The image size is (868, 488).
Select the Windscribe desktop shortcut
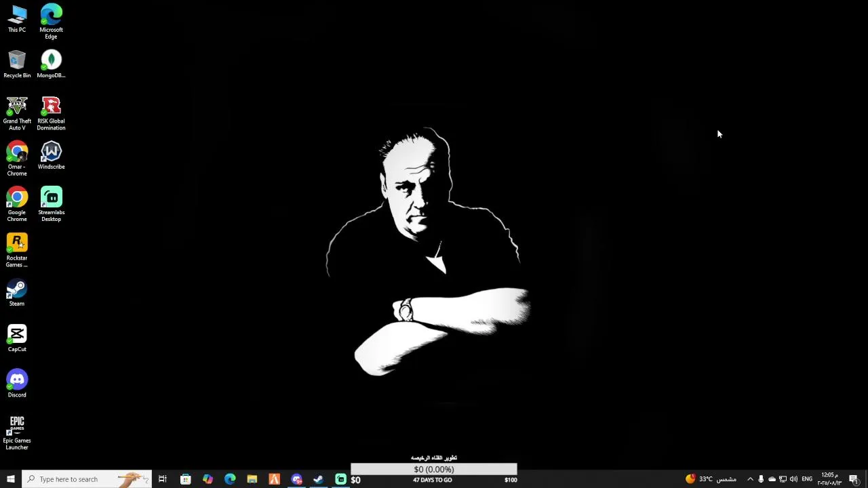pyautogui.click(x=51, y=156)
